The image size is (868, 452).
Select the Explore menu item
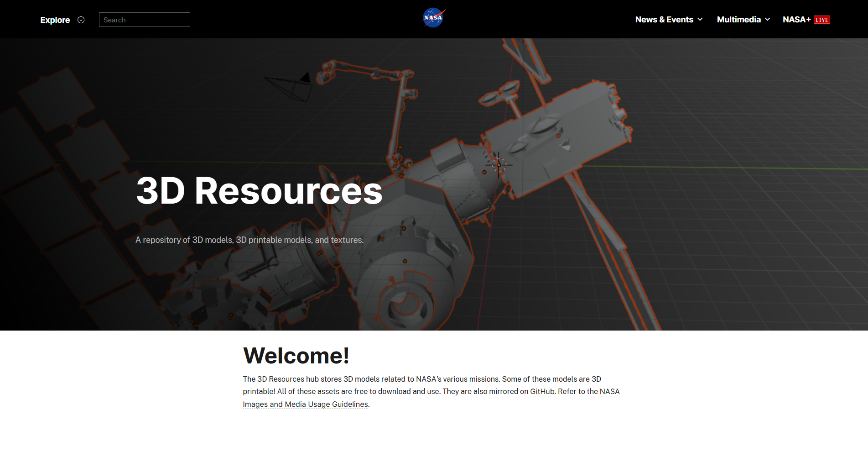tap(55, 20)
